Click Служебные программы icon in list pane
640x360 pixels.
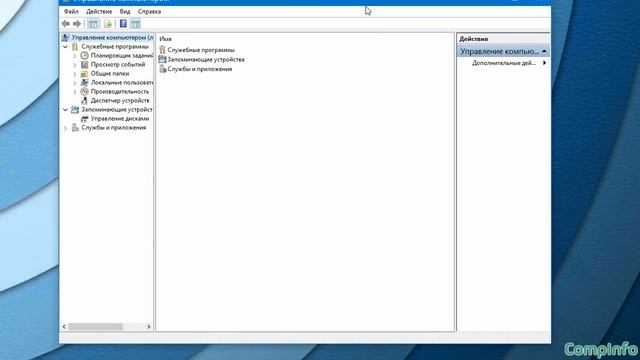click(162, 50)
